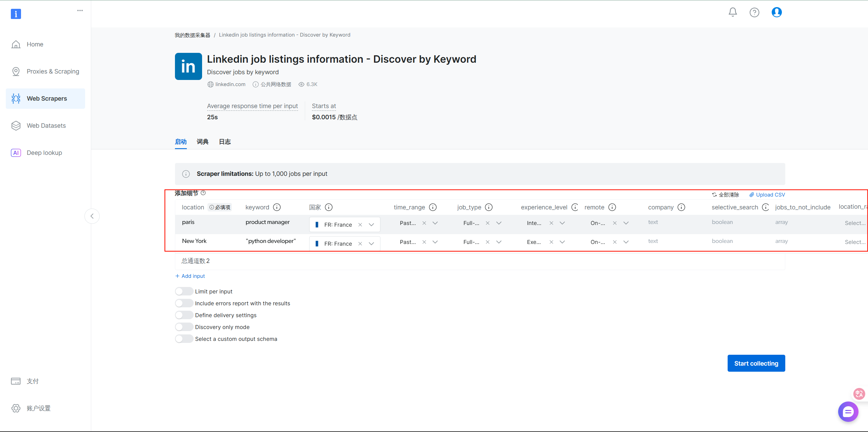Clear France country in the paris row
Screen dimensions: 868x432
(x=360, y=225)
